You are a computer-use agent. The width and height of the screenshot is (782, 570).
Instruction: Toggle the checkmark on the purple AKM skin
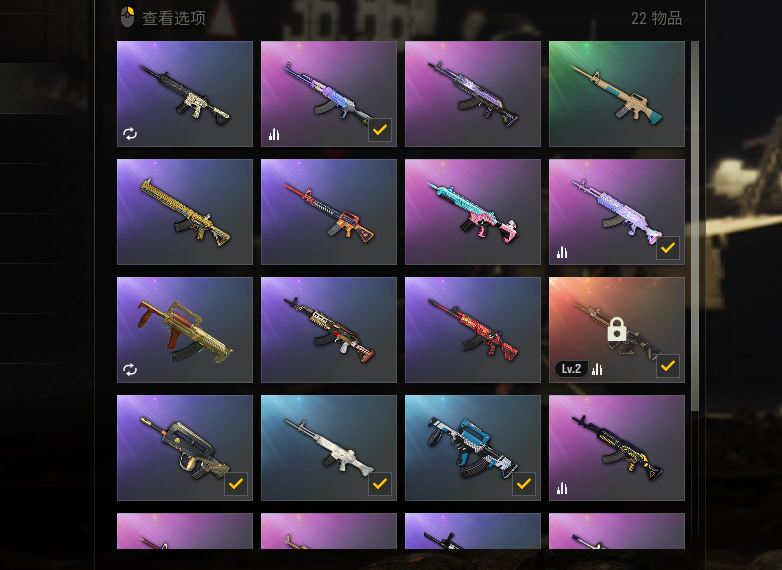pos(380,130)
